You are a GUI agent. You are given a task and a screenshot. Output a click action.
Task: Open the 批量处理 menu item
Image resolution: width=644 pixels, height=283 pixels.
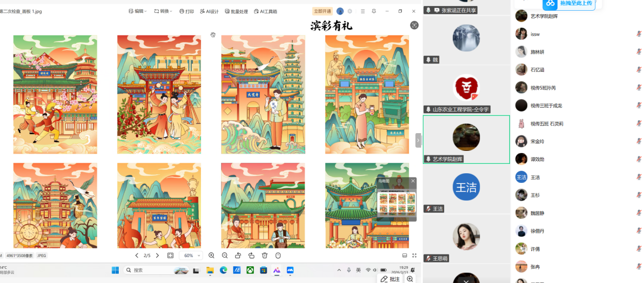[236, 11]
